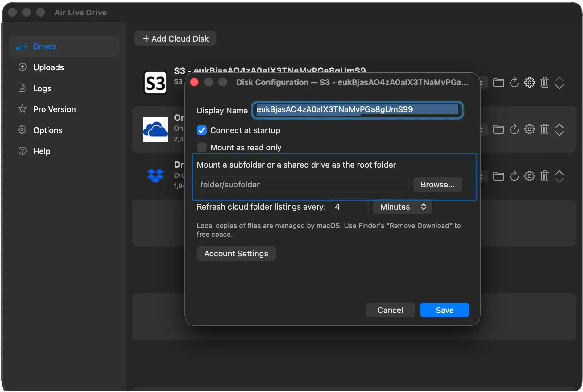The image size is (583, 392).
Task: Click the Options gear icon in sidebar
Action: pos(22,130)
